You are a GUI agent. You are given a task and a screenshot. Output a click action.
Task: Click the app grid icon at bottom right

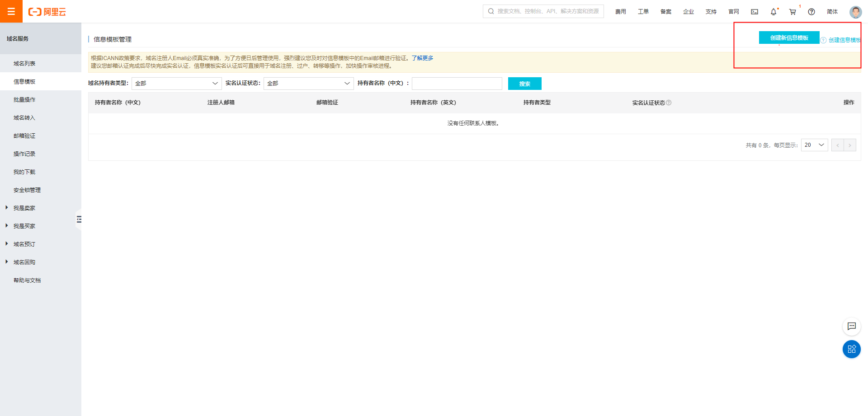pos(852,349)
